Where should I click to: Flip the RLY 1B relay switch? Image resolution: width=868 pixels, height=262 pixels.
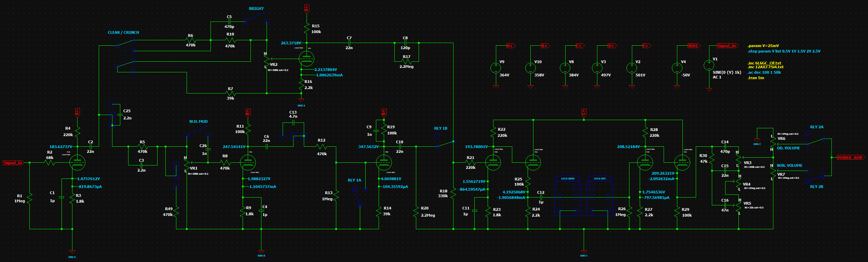(445, 144)
